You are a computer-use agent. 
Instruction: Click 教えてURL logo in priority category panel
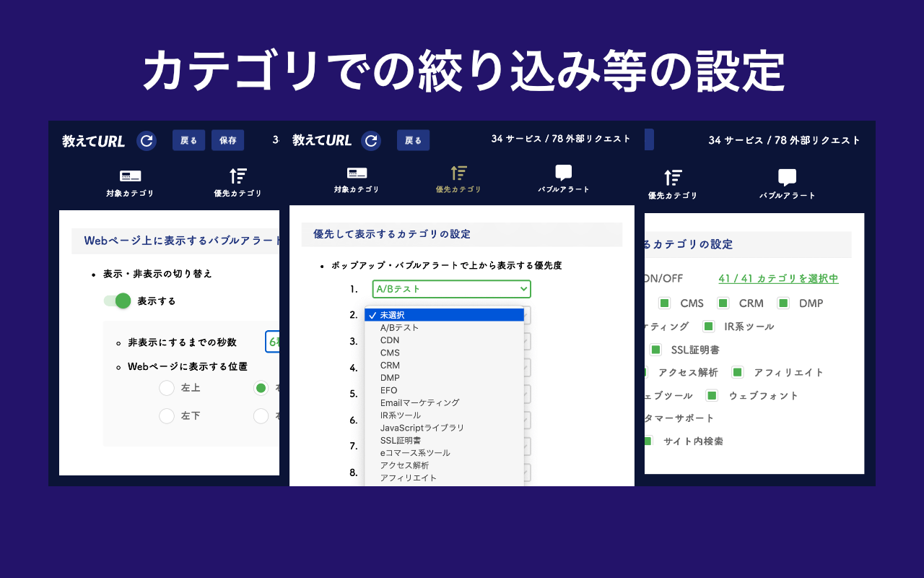coord(322,140)
